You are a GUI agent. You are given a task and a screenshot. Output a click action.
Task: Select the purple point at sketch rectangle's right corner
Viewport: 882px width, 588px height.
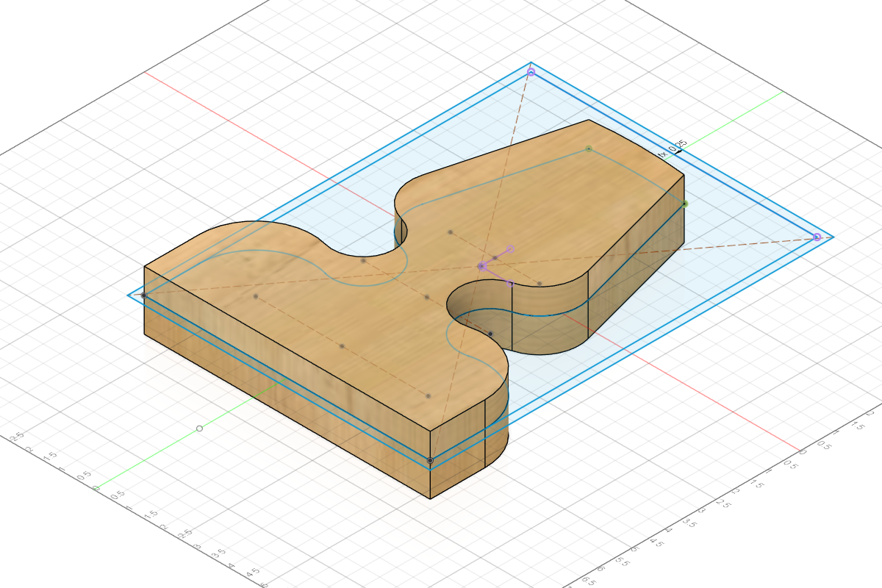pyautogui.click(x=817, y=237)
